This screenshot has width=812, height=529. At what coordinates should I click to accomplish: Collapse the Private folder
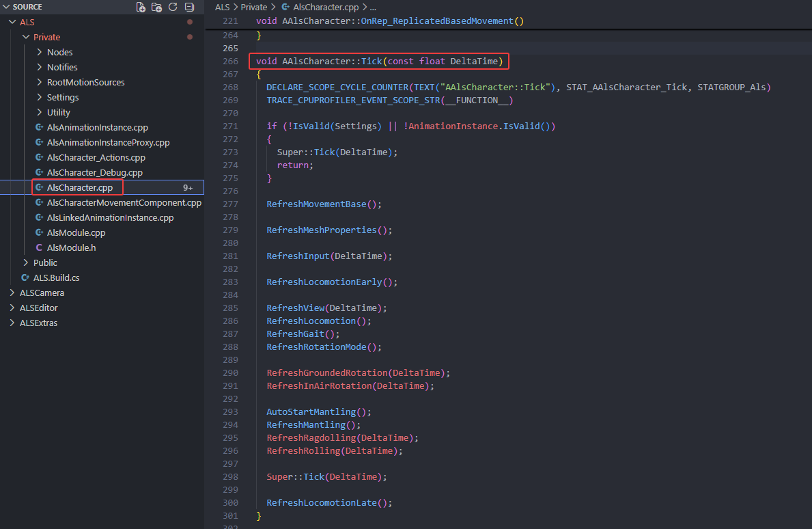click(26, 37)
